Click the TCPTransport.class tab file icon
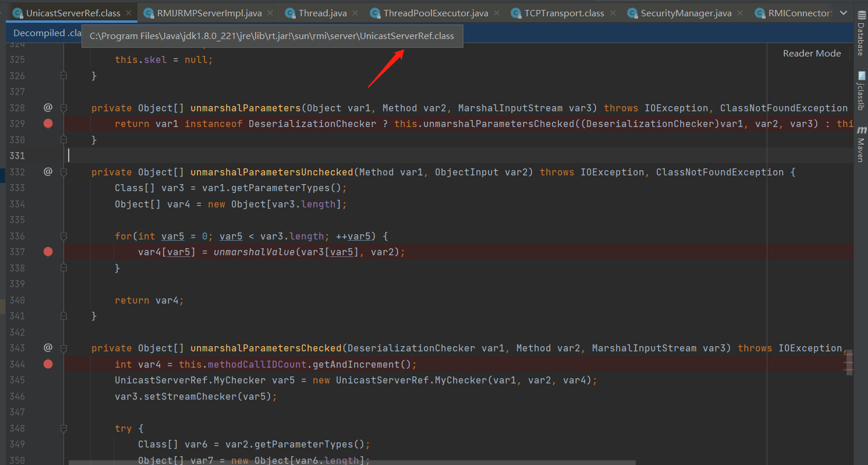 (x=515, y=13)
